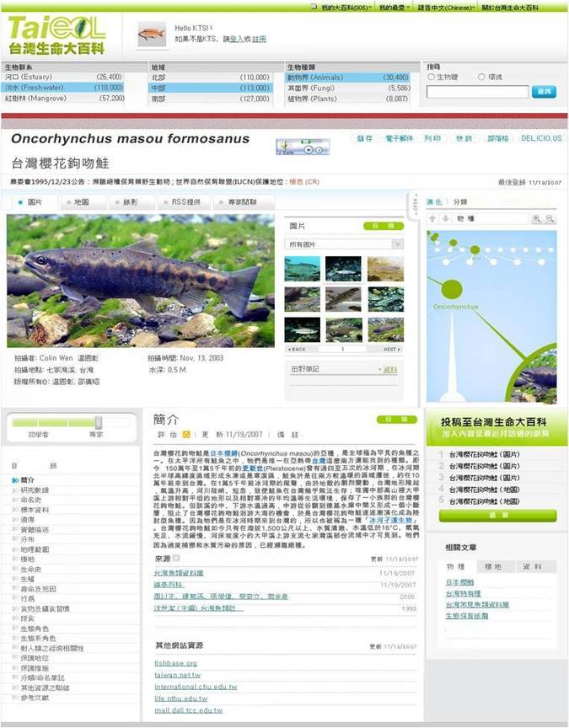
Task: Open the language 中文(Chinese) dropdown
Action: tap(446, 8)
